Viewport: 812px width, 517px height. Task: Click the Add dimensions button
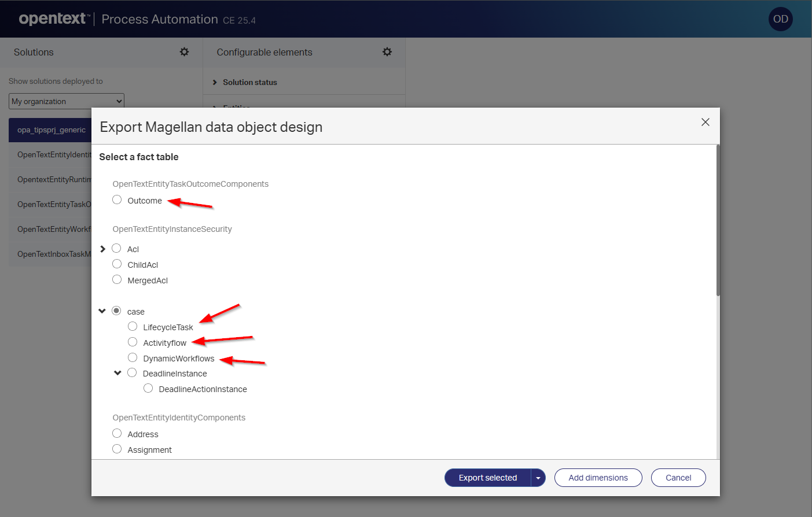click(598, 478)
